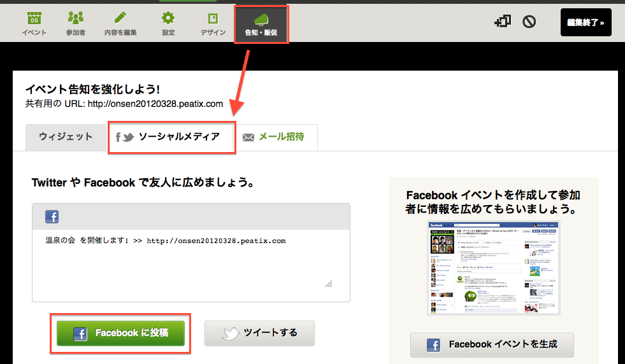Select 告知・販促 megaphone item
625x364 pixels.
tap(261, 24)
